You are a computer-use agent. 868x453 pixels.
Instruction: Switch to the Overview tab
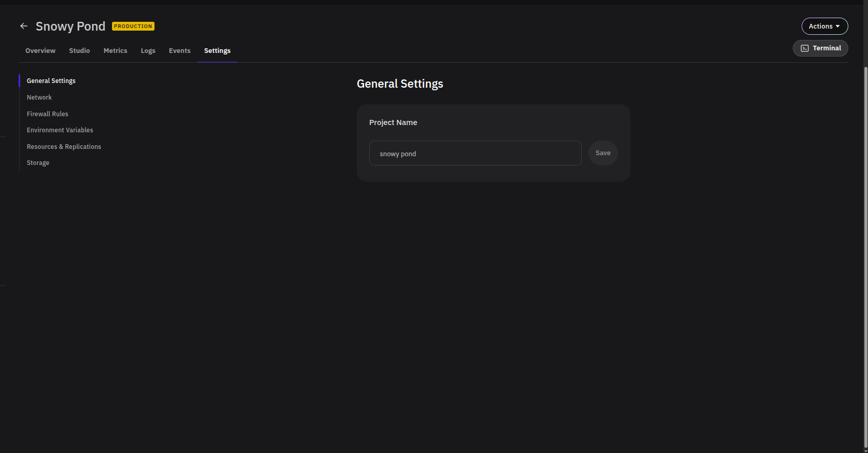tap(40, 51)
